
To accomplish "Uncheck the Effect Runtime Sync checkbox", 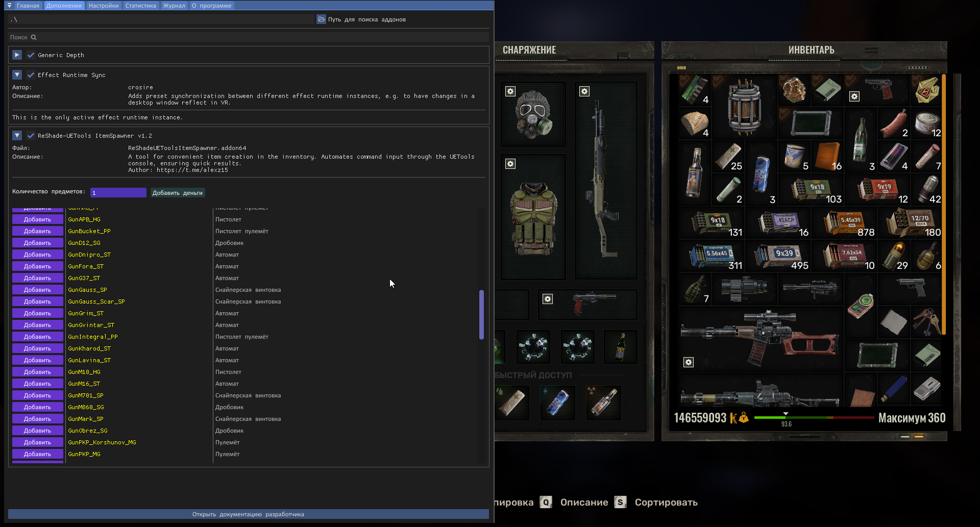I will click(x=31, y=75).
